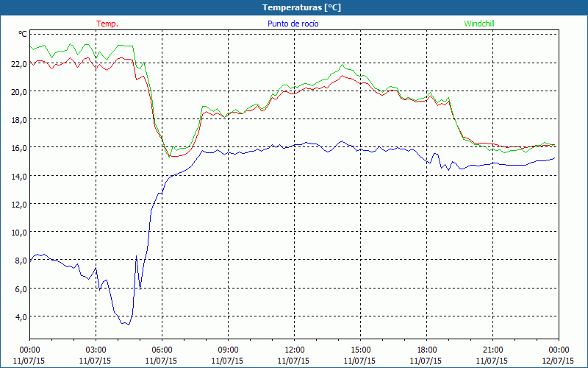Click the 20,0 y-axis value

coord(19,92)
